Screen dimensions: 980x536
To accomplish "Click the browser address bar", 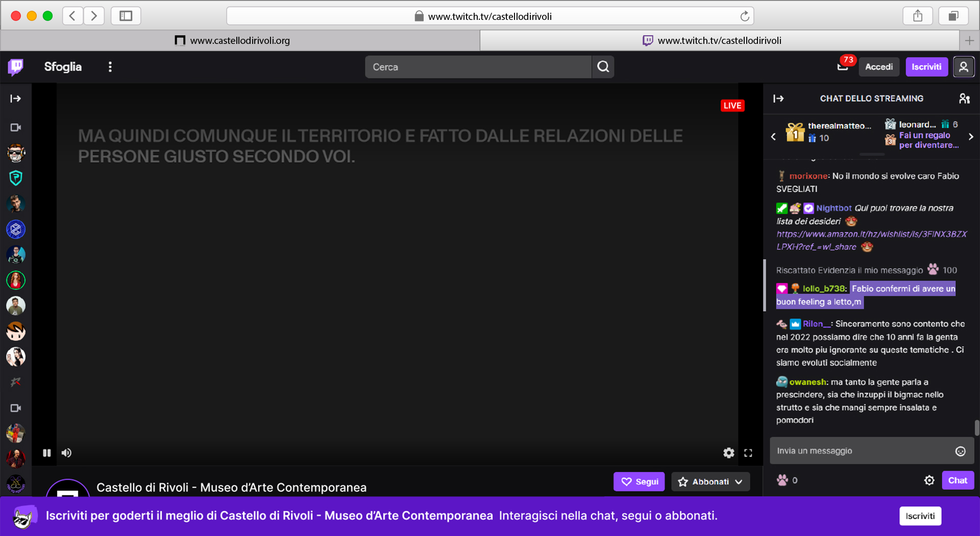I will click(490, 16).
